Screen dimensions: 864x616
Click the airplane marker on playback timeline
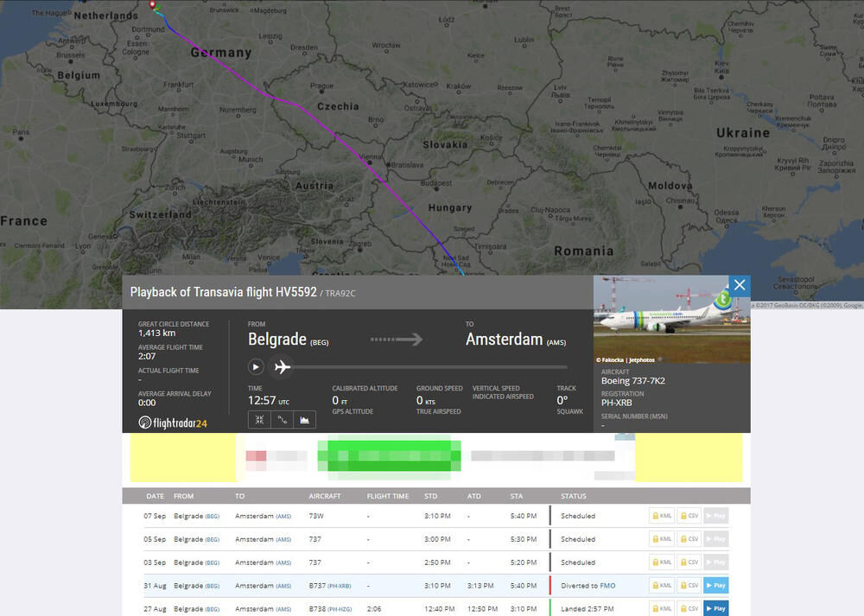coord(282,366)
